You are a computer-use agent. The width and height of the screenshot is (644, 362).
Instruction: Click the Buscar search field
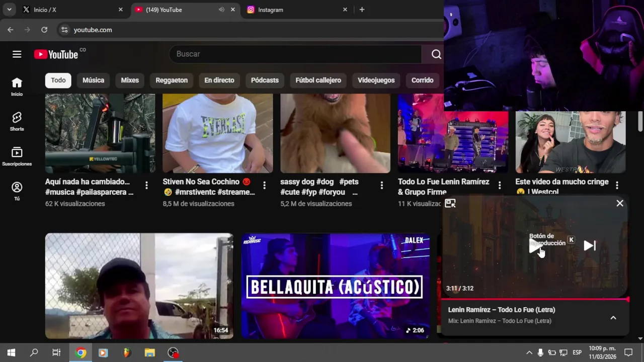[x=295, y=54]
